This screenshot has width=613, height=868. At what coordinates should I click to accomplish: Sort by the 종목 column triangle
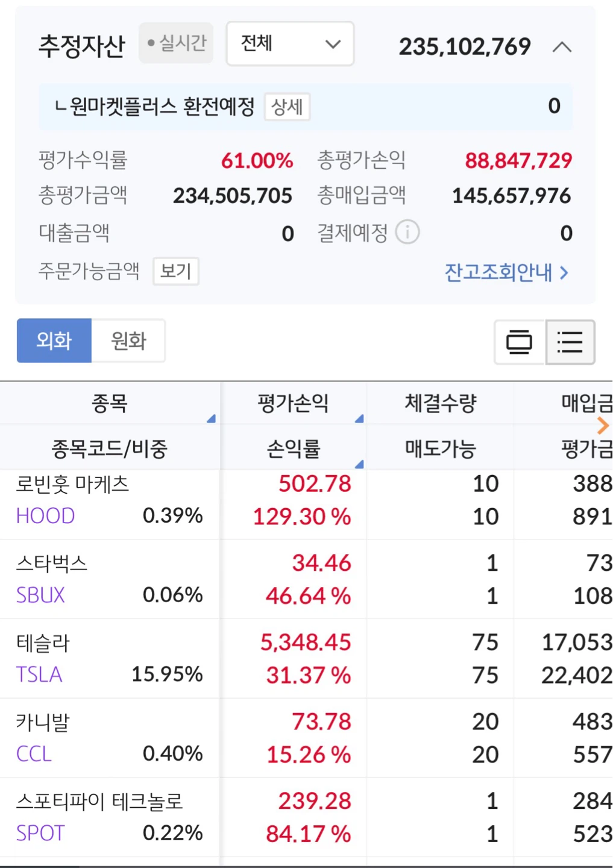[x=211, y=418]
